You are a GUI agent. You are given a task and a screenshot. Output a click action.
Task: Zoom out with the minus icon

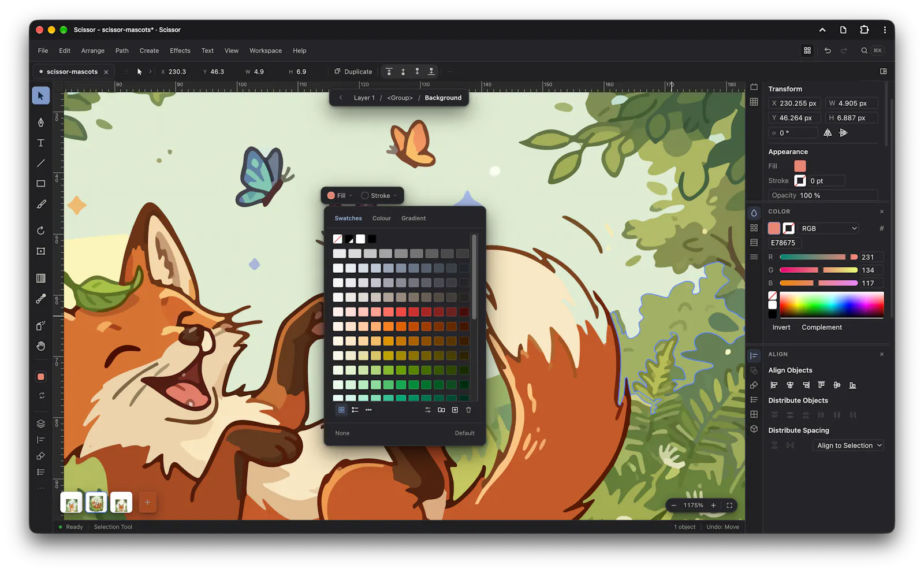[673, 506]
